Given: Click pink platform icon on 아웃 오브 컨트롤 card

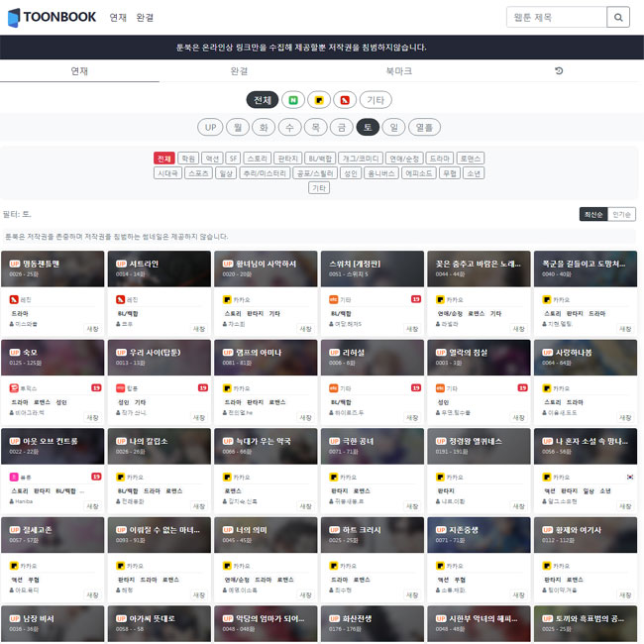Looking at the screenshot, I should point(14,477).
